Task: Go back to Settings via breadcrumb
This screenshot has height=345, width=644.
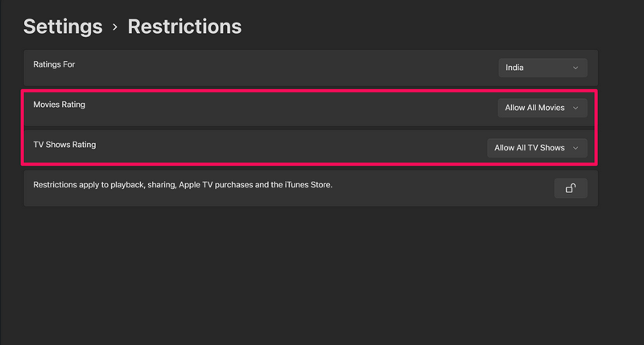Action: click(x=63, y=26)
